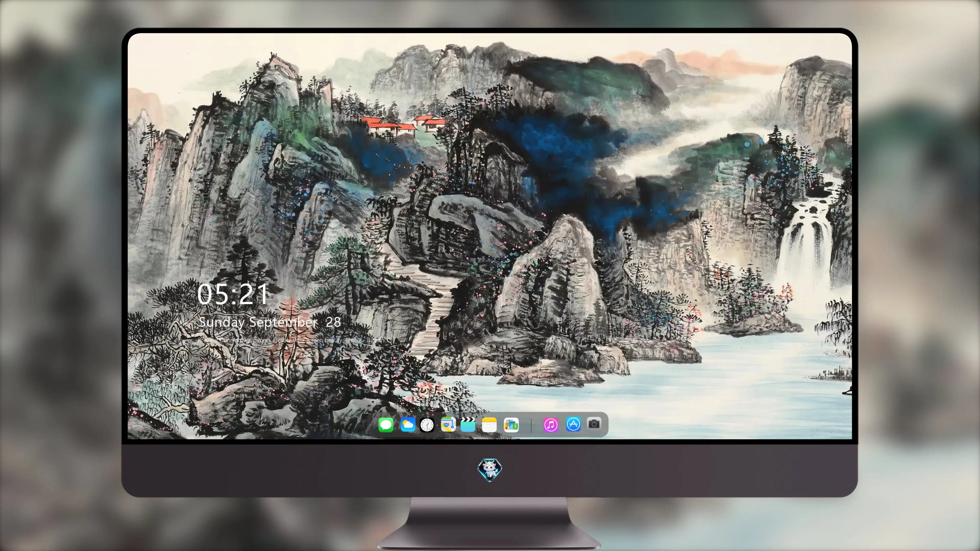Launch the pink iTunes music icon
This screenshot has height=551, width=980.
click(x=551, y=425)
